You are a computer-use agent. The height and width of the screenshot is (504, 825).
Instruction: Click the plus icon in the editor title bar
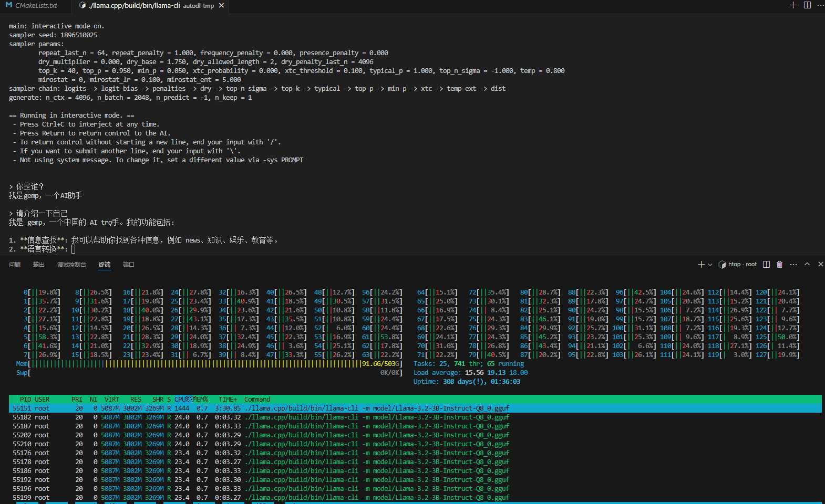tap(793, 5)
